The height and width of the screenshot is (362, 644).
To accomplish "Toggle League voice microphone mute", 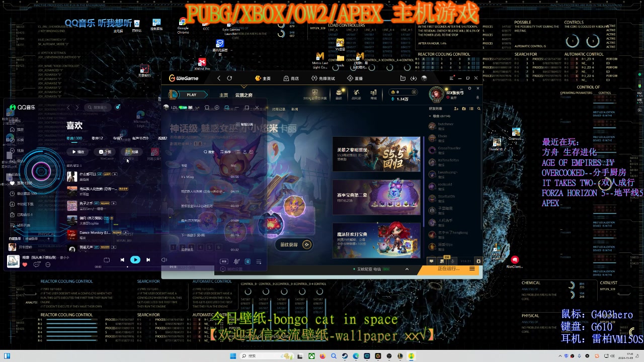I will click(453, 261).
